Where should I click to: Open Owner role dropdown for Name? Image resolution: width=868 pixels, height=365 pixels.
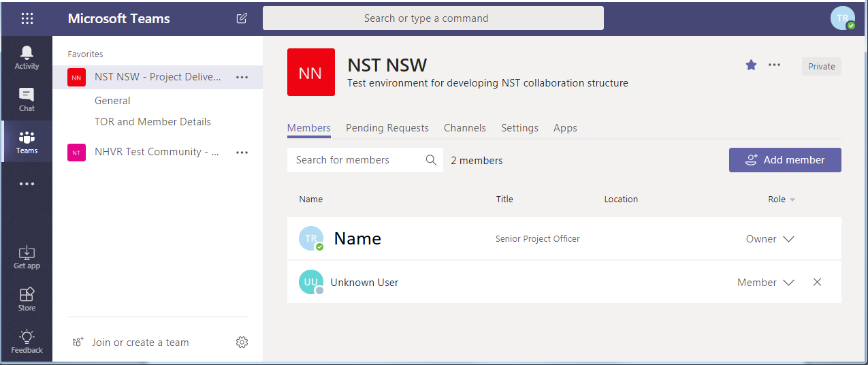[770, 239]
